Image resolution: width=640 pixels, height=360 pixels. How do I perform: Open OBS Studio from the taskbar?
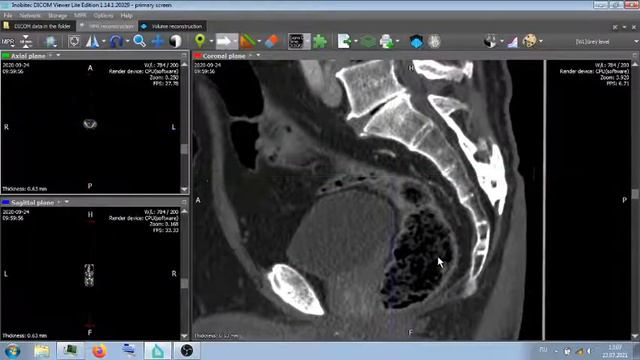tap(187, 351)
